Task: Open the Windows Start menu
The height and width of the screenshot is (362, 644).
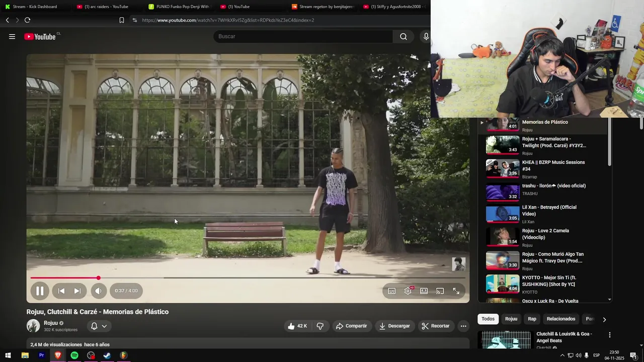Action: click(8, 355)
